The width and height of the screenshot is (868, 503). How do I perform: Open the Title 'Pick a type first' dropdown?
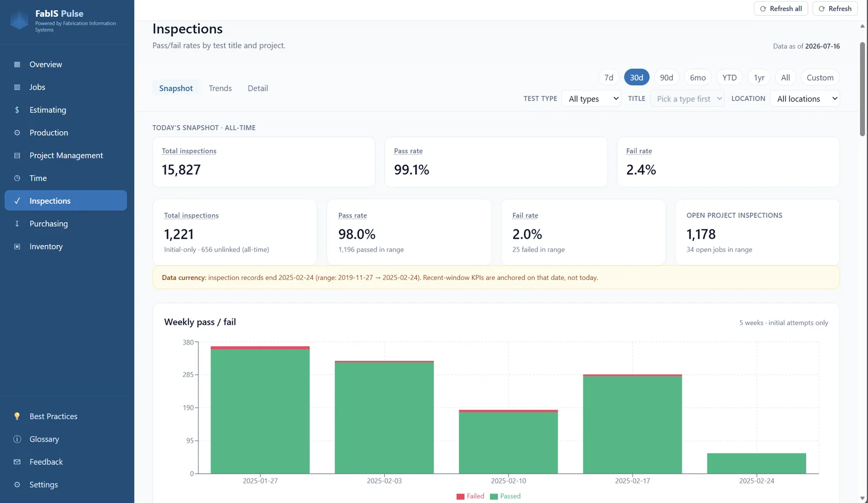[x=687, y=99]
